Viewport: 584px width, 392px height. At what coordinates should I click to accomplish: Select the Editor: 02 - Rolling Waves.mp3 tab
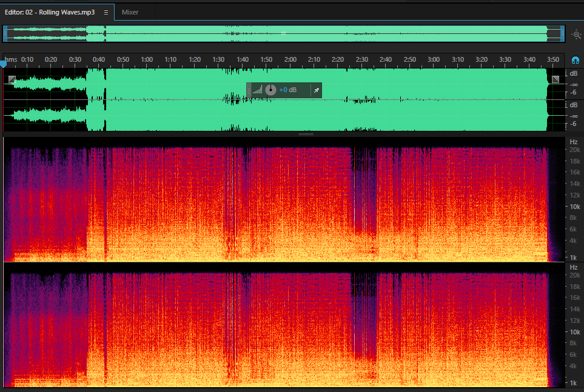coord(50,12)
